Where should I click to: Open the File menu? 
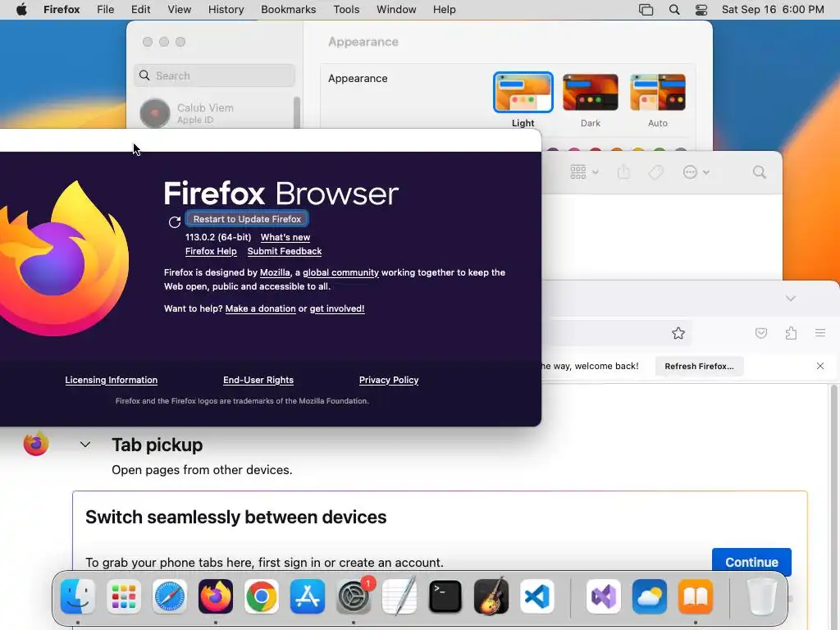click(x=106, y=10)
